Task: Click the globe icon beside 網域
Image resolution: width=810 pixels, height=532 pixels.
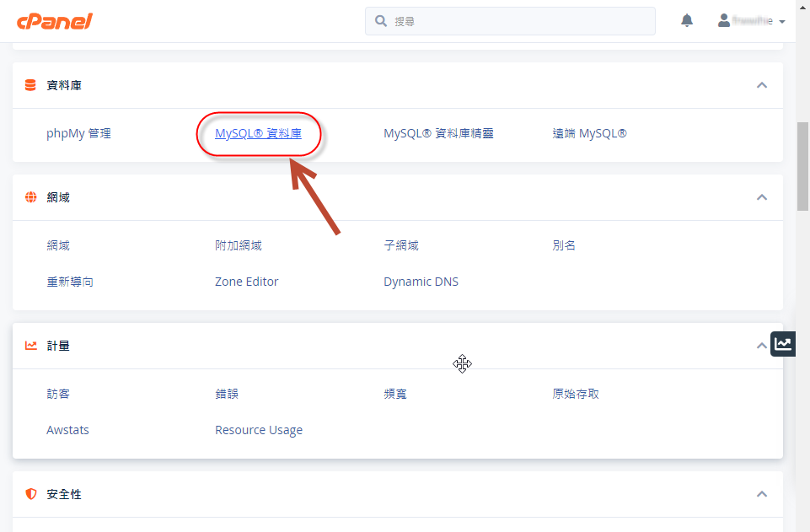Action: tap(31, 197)
